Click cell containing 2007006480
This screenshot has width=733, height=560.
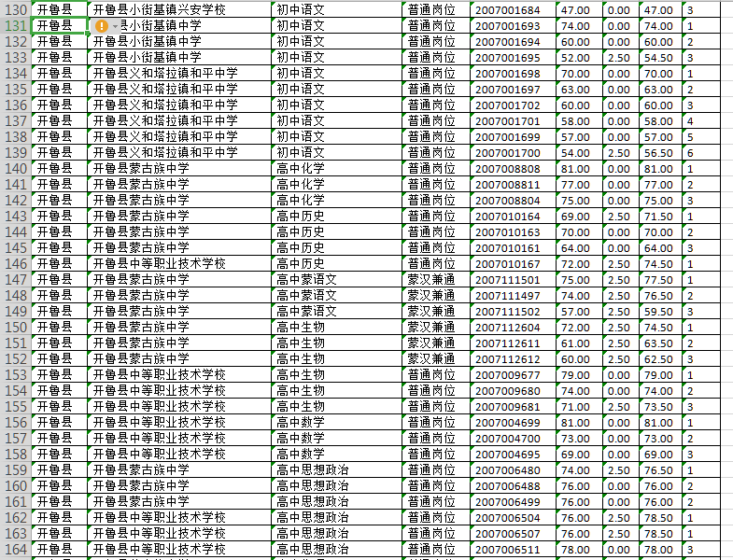pyautogui.click(x=512, y=470)
